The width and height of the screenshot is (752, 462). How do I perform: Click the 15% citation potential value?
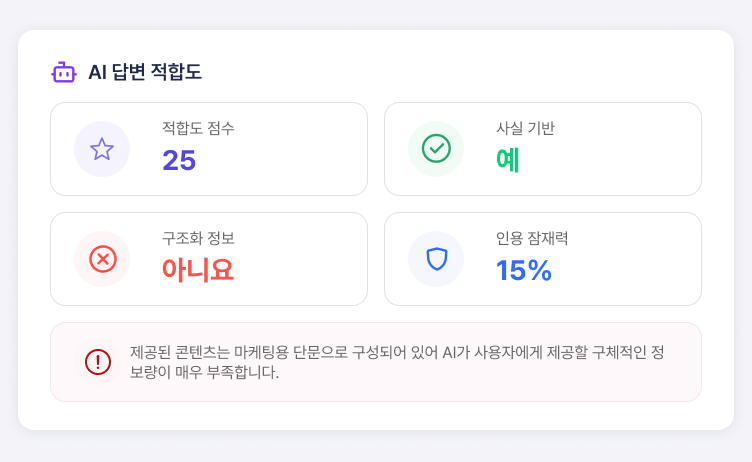[524, 270]
